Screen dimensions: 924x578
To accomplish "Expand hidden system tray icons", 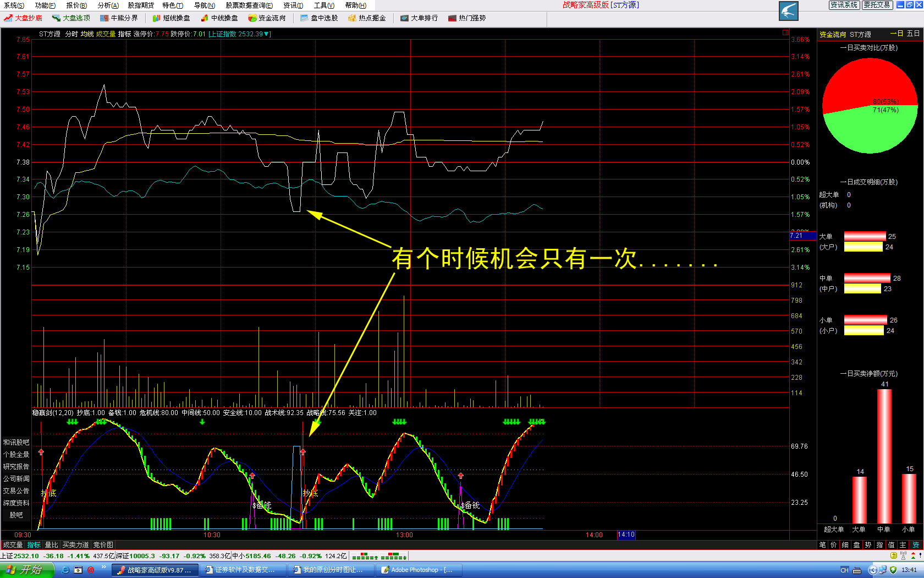I will (x=872, y=570).
